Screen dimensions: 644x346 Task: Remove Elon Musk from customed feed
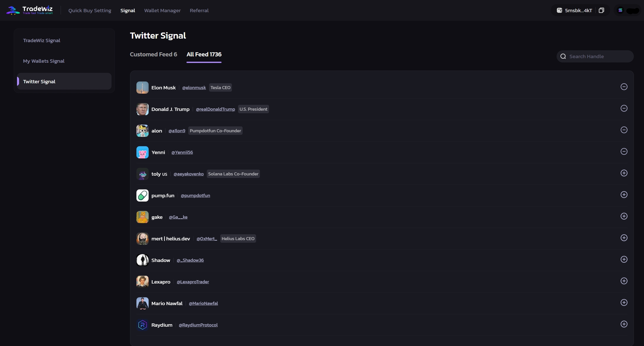coord(624,87)
